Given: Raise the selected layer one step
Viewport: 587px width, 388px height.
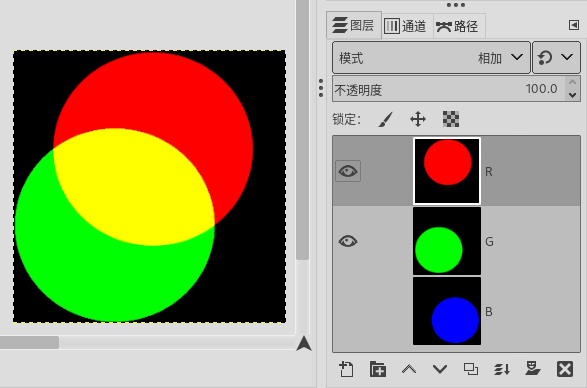Looking at the screenshot, I should tap(409, 370).
